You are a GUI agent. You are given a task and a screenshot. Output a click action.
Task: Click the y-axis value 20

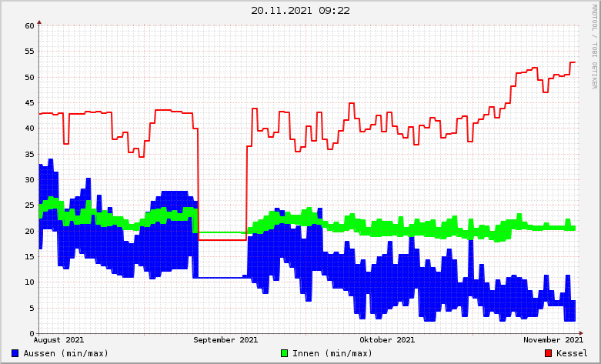pos(29,232)
